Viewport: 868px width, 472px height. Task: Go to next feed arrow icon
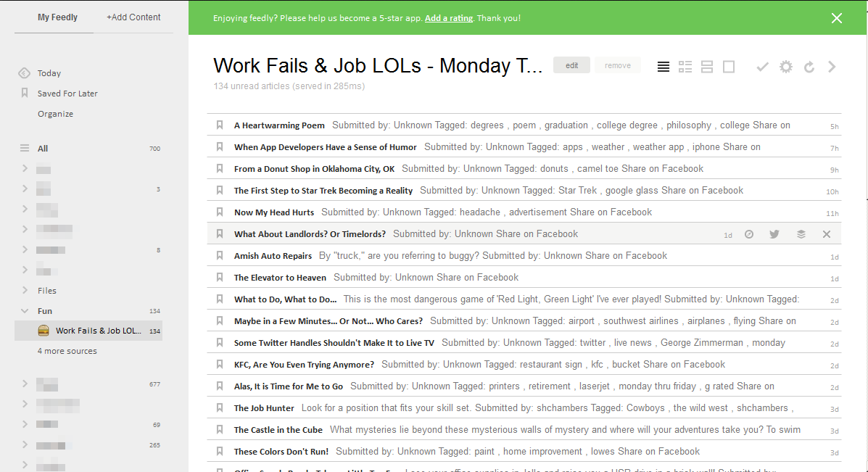point(832,67)
